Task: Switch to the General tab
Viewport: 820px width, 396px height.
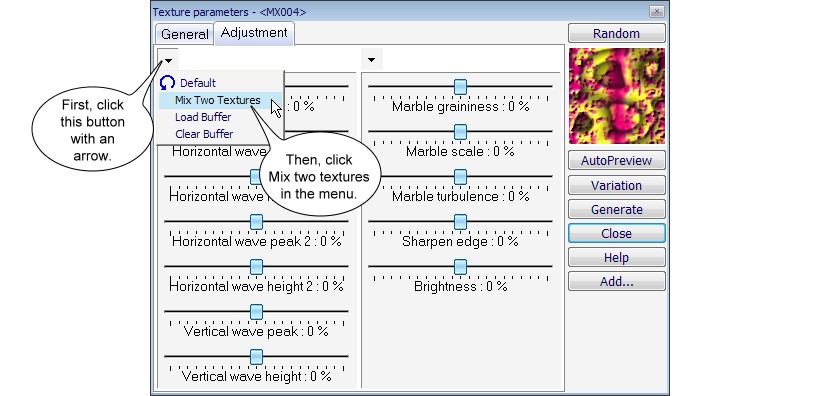Action: (184, 35)
